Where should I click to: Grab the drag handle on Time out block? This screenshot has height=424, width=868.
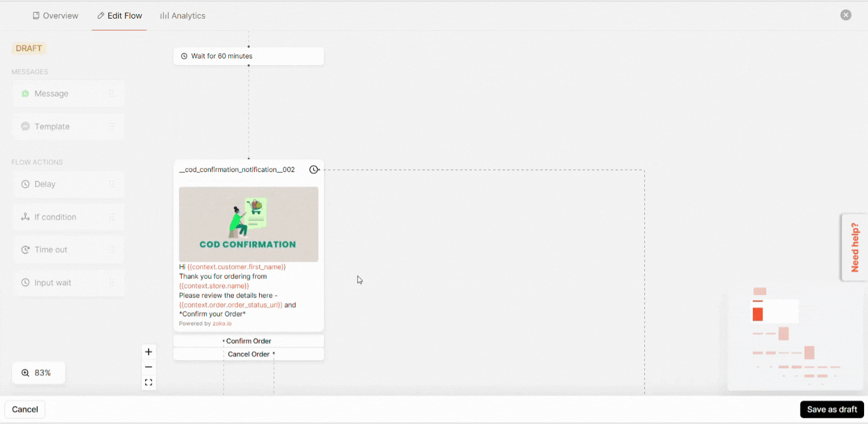(x=111, y=250)
